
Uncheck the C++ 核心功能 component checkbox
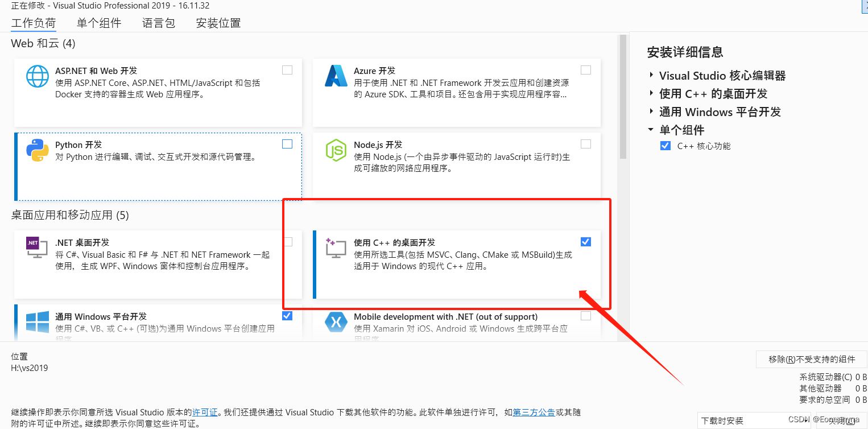(666, 146)
